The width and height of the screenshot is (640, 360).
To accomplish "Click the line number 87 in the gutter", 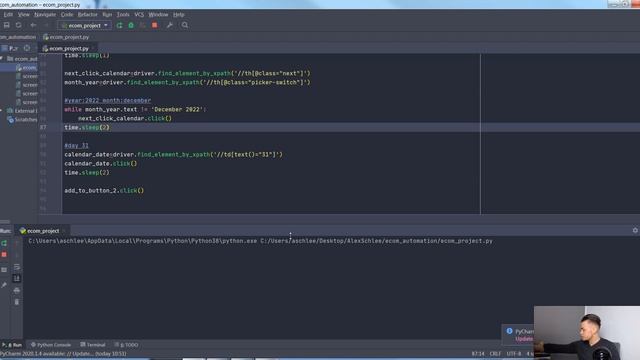I will click(43, 127).
